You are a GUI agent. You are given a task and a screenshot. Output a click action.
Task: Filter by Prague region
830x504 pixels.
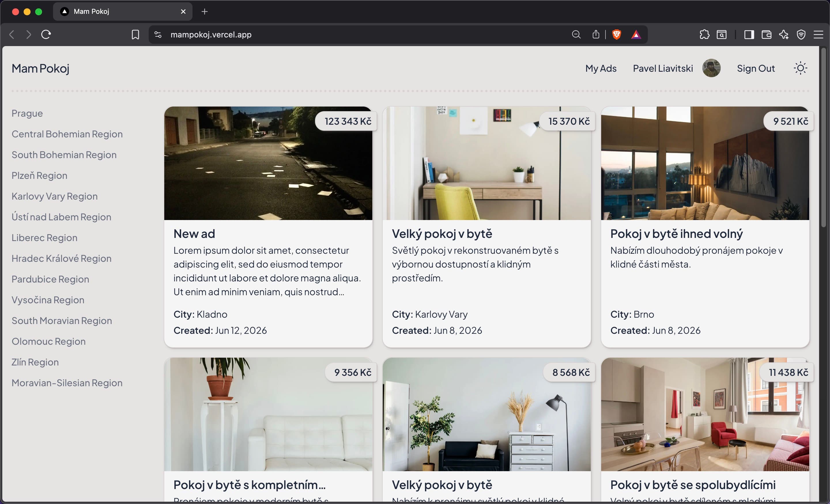pyautogui.click(x=27, y=113)
